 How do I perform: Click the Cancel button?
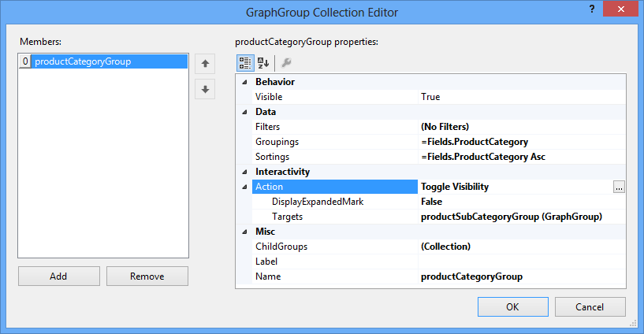tap(590, 306)
